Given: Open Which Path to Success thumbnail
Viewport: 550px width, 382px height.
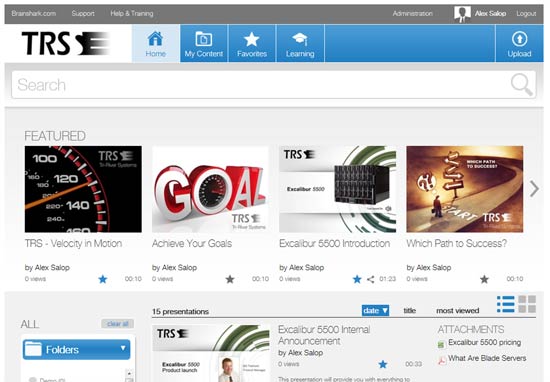Looking at the screenshot, I should (x=465, y=189).
